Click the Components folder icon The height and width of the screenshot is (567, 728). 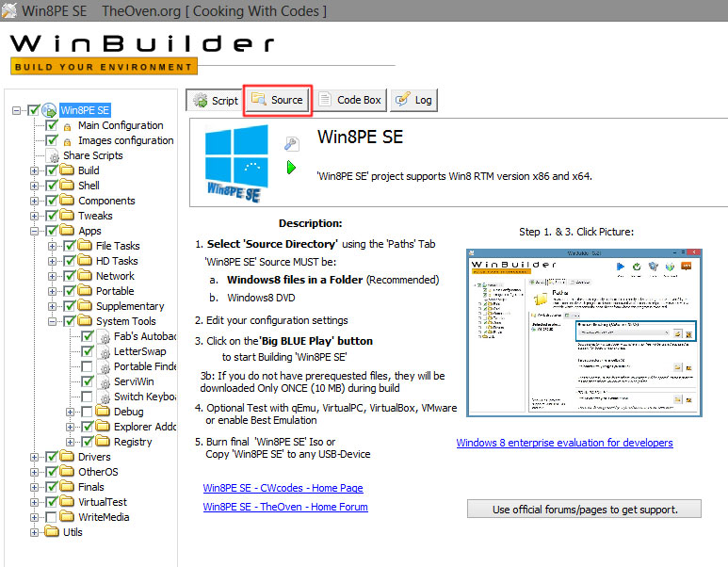(67, 200)
